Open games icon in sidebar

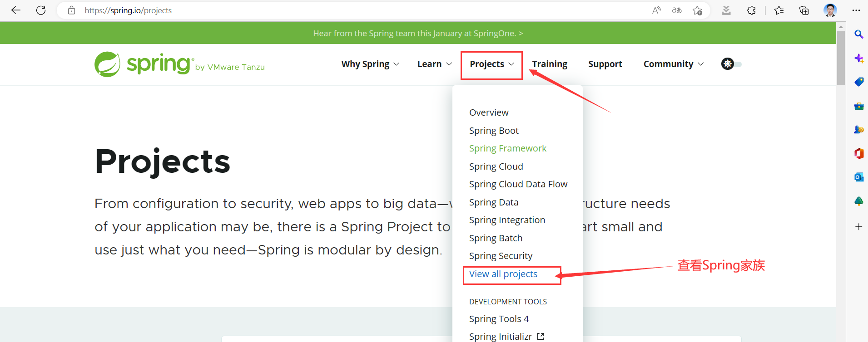(x=858, y=130)
